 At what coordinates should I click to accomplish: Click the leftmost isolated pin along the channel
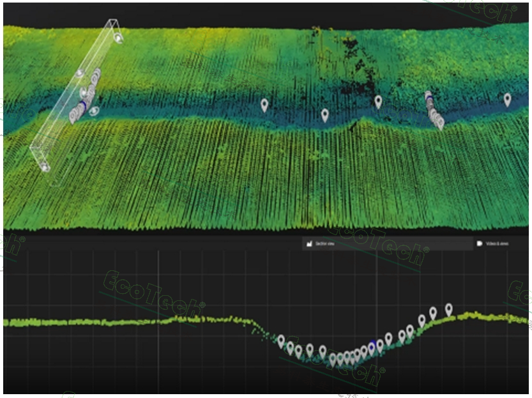click(x=264, y=105)
